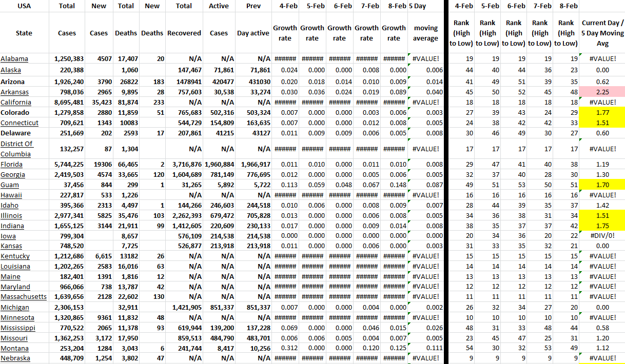Click the Michigan state hyperlink
The height and width of the screenshot is (364, 625).
[x=15, y=308]
